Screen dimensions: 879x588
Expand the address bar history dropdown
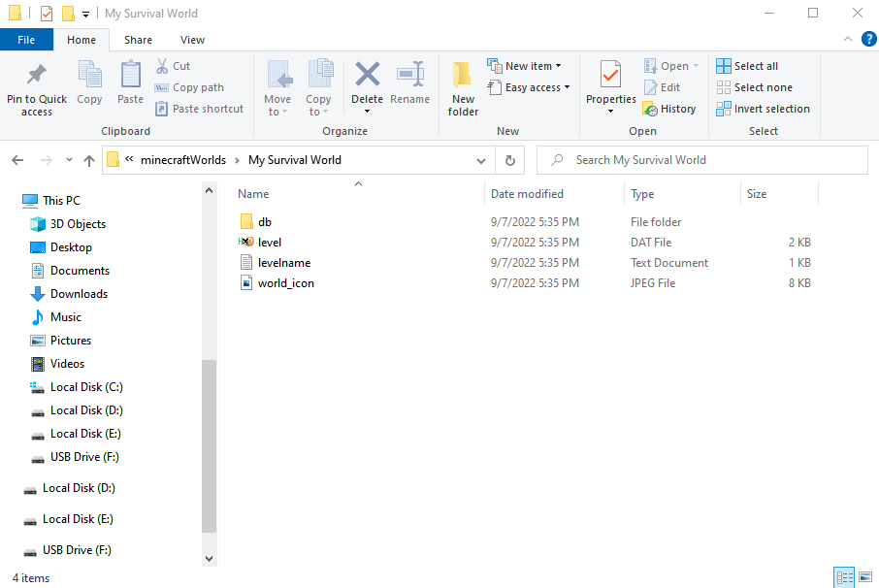click(x=481, y=161)
